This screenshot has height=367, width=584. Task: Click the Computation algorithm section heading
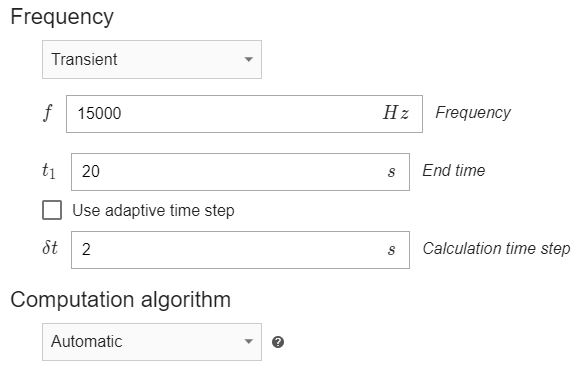click(121, 300)
